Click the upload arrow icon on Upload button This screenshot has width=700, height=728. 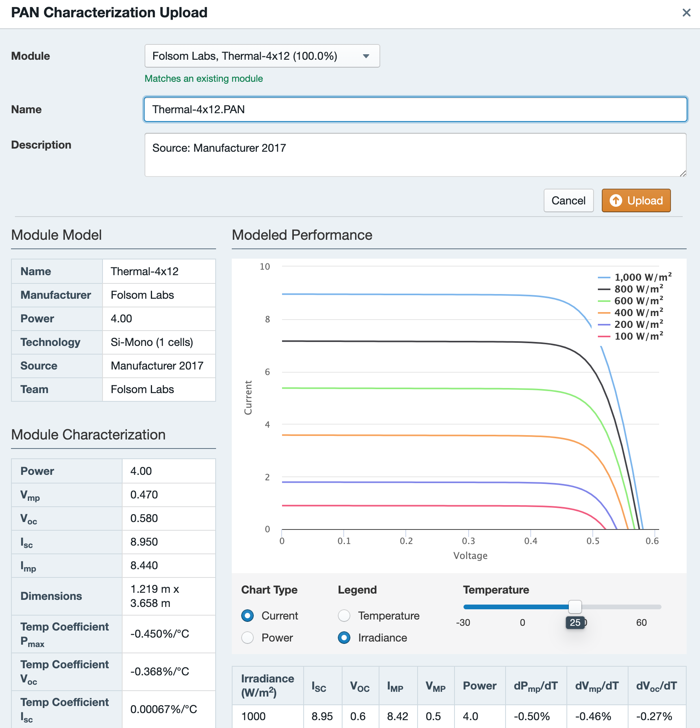(x=616, y=200)
